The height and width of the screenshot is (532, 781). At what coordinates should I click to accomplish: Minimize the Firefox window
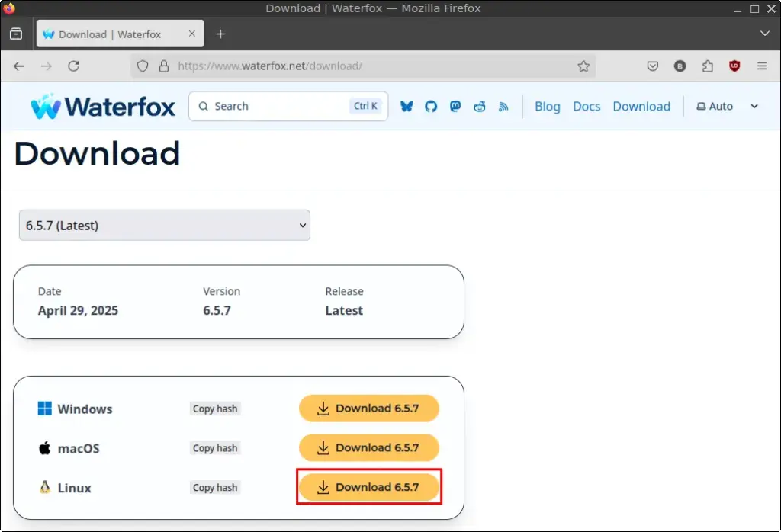738,8
